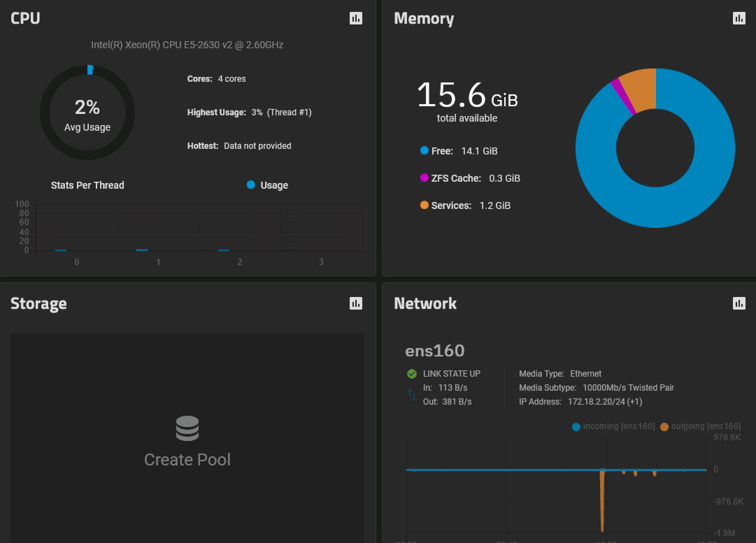Open Memory reports chart icon

(739, 18)
